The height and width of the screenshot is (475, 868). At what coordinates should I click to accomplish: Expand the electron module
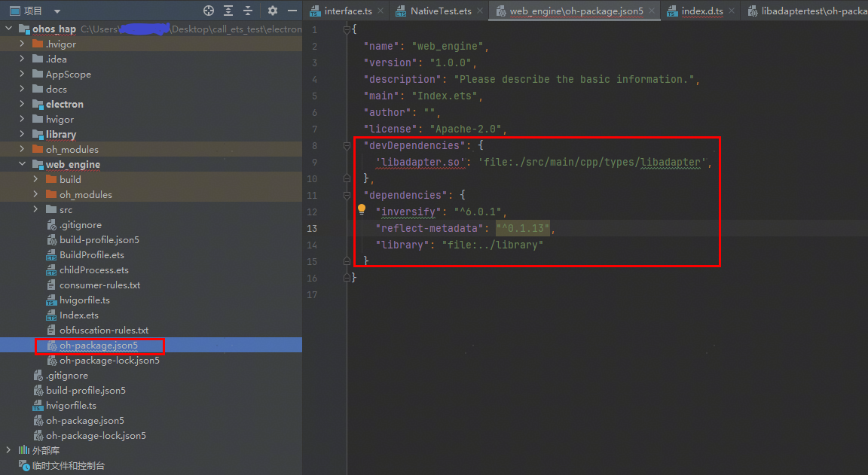22,103
